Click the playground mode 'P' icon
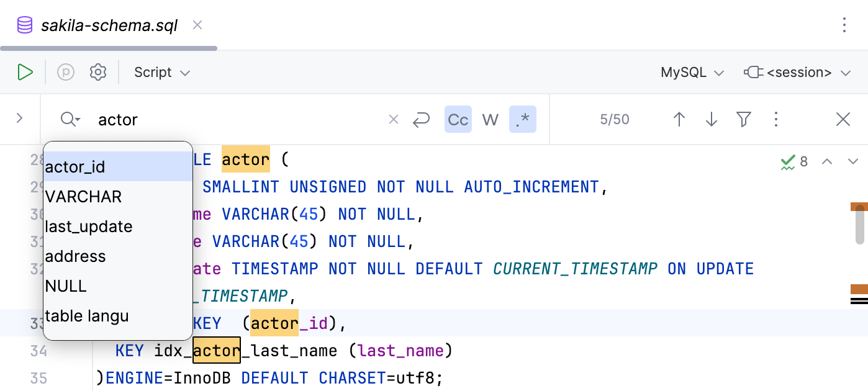 tap(66, 73)
